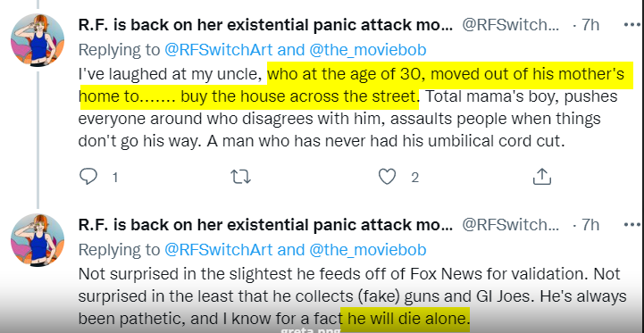Screen dimensions: 644x333
Task: Open @the_moviebob link in first tweet
Action: pyautogui.click(x=368, y=50)
